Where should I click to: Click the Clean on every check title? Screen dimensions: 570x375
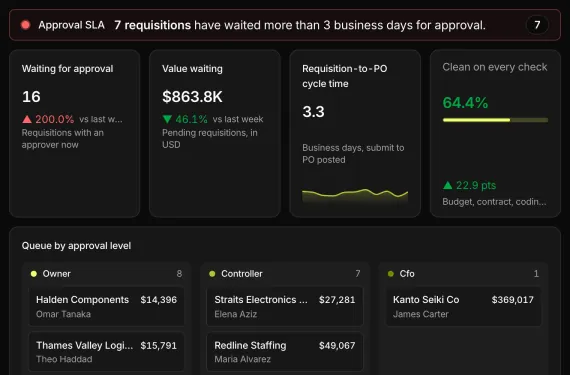(x=495, y=67)
